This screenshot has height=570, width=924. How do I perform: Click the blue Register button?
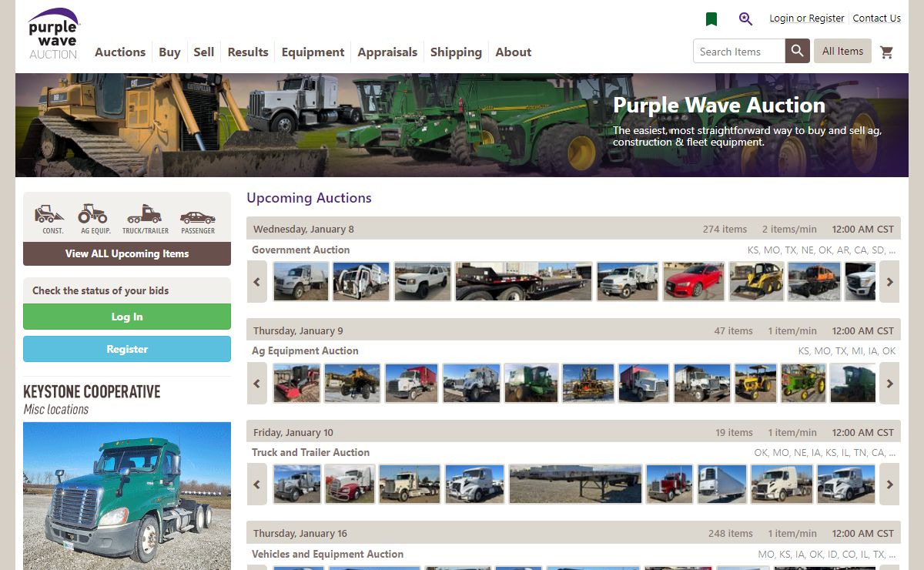pos(127,349)
